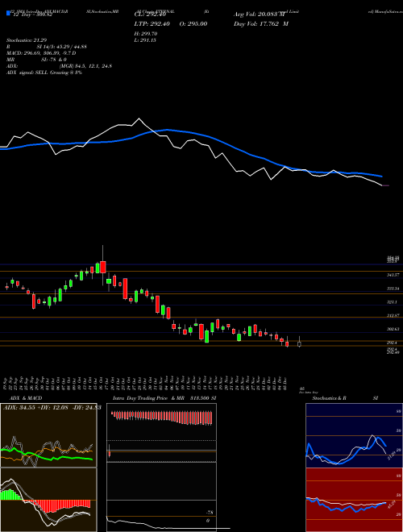This screenshot has width=403, height=532.
Task: Click the MACD histogram red bars
Action: click(58, 505)
